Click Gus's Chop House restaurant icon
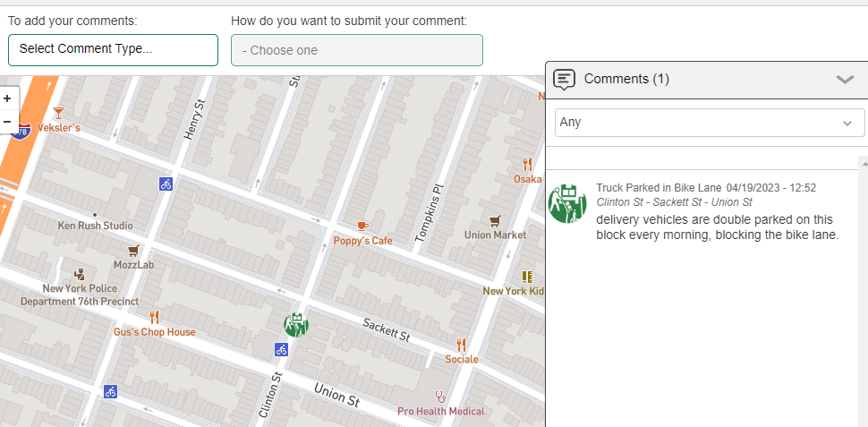868x427 pixels. 155,318
